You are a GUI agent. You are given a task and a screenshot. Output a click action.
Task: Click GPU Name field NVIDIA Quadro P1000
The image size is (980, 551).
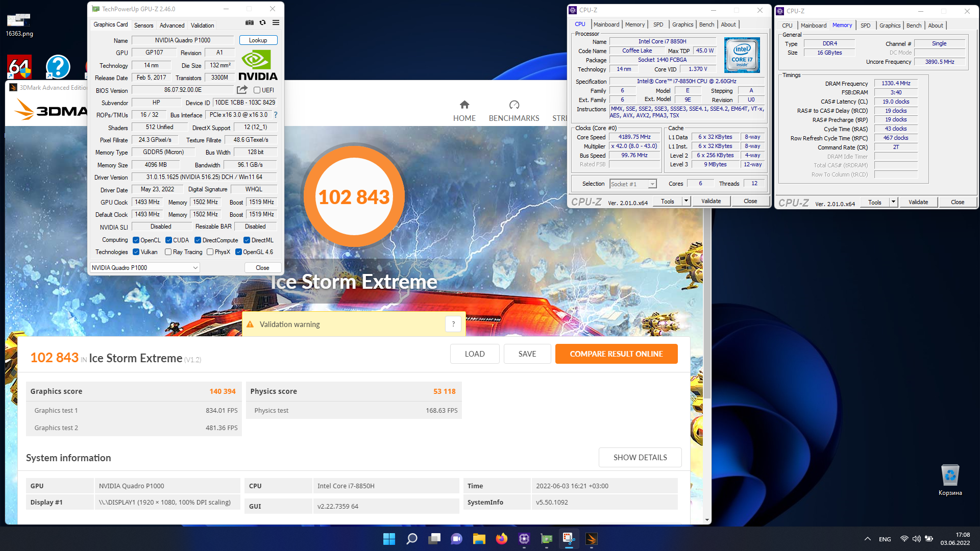pos(183,40)
